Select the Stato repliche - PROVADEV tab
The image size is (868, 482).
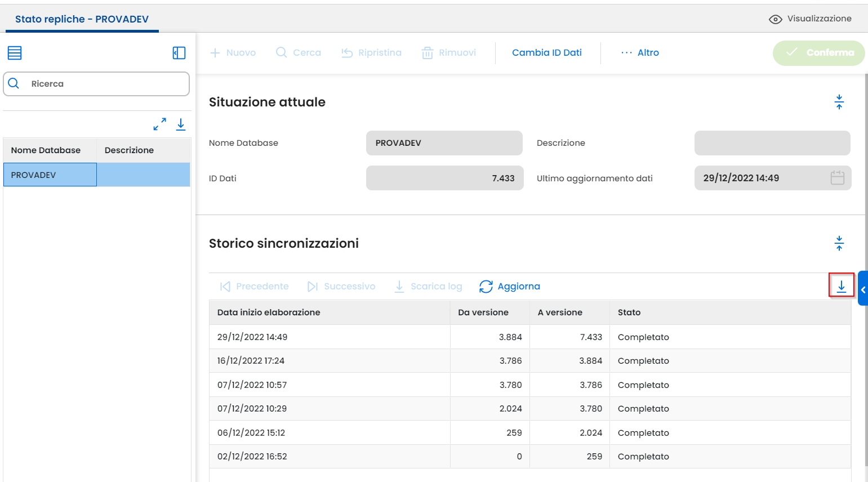tap(82, 19)
